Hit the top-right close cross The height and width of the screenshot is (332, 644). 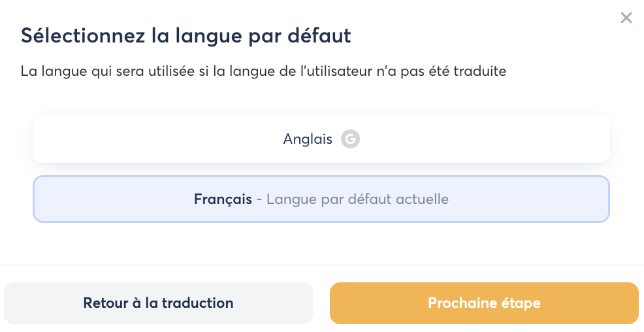click(626, 18)
